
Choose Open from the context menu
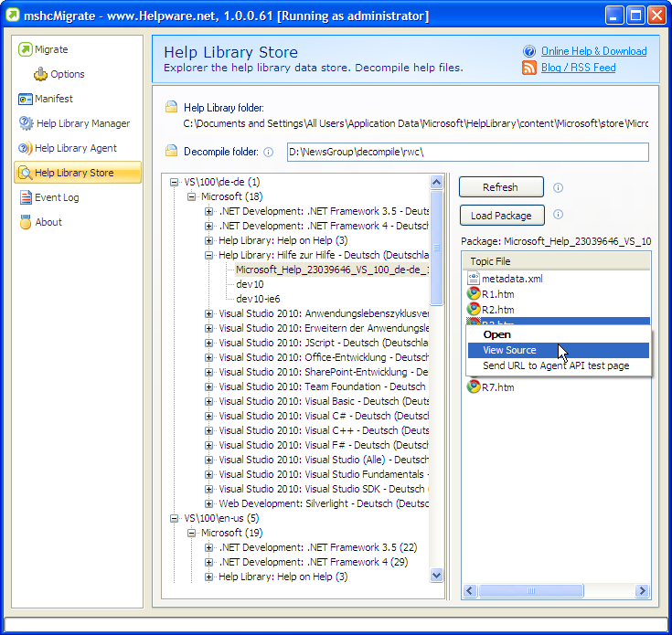[x=559, y=334]
